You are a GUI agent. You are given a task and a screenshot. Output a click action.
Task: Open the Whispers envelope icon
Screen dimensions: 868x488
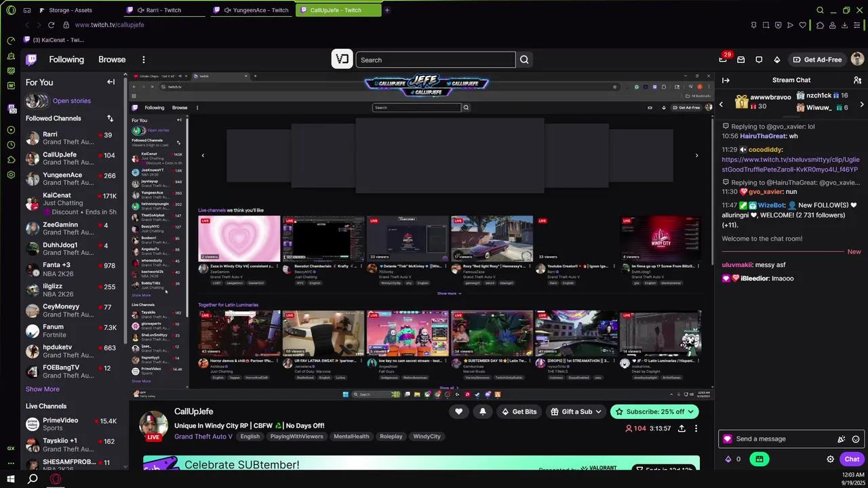click(741, 60)
